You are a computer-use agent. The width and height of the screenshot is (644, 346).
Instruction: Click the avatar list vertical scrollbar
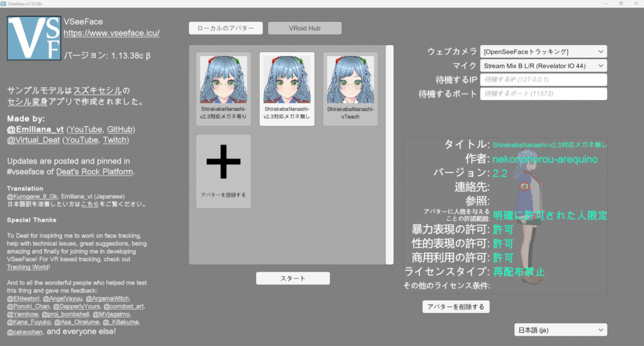389,155
